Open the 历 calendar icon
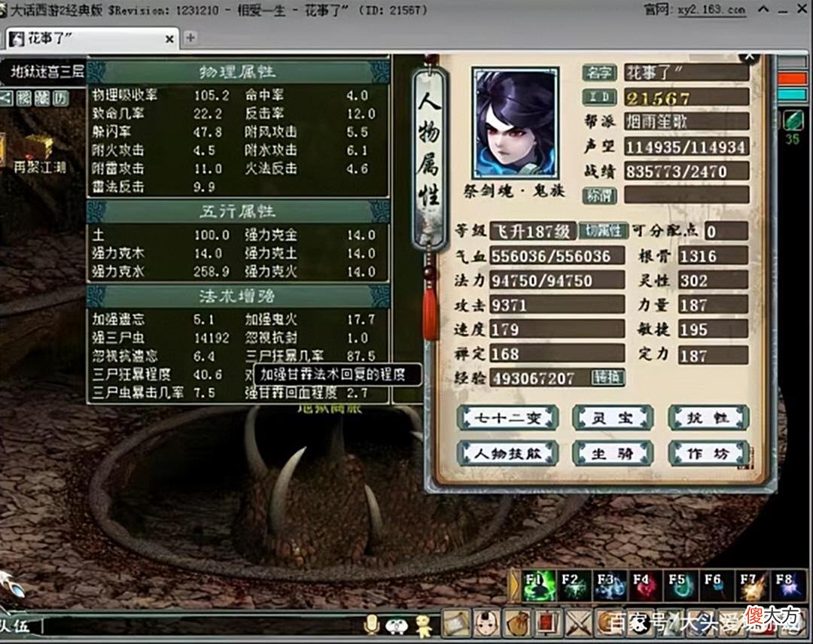The width and height of the screenshot is (813, 644). tap(61, 98)
